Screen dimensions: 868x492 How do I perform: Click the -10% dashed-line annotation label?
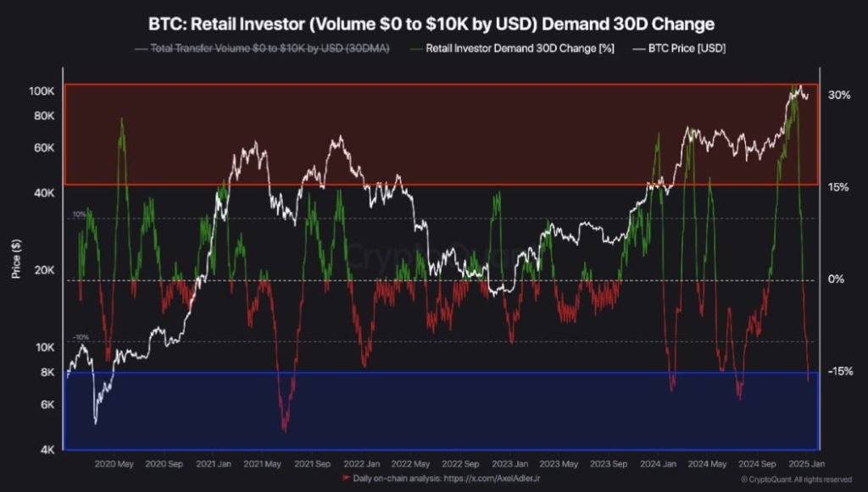(81, 338)
